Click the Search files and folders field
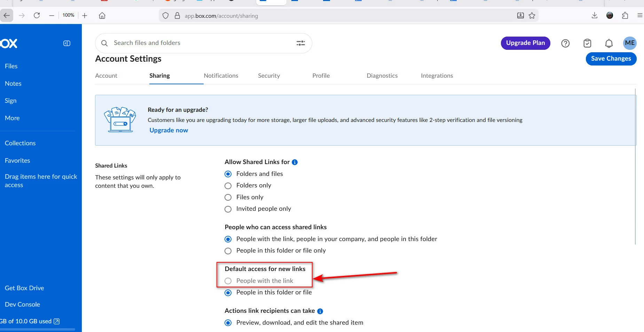Viewport: 644px width, 332px height. [x=203, y=43]
